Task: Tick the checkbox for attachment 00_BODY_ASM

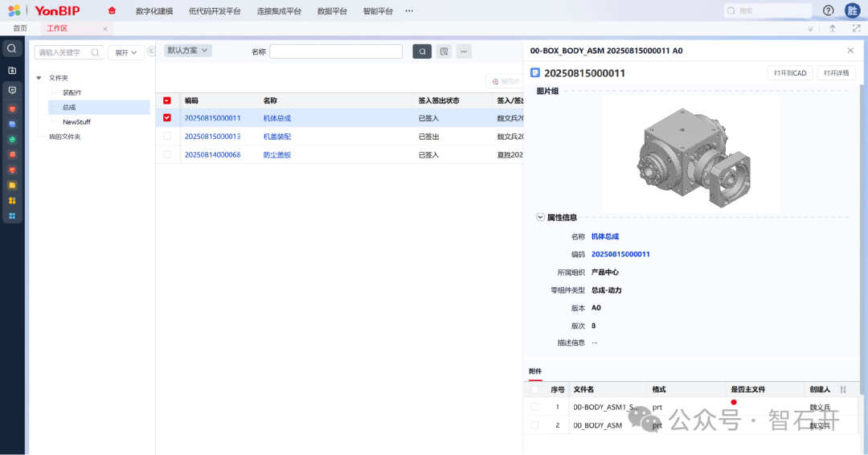Action: pos(534,425)
